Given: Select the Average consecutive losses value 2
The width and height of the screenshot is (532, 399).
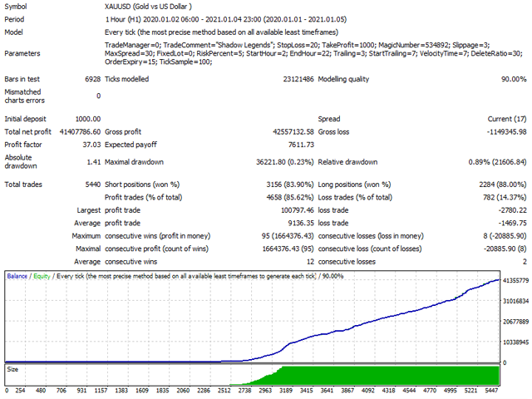Looking at the screenshot, I should point(525,262).
